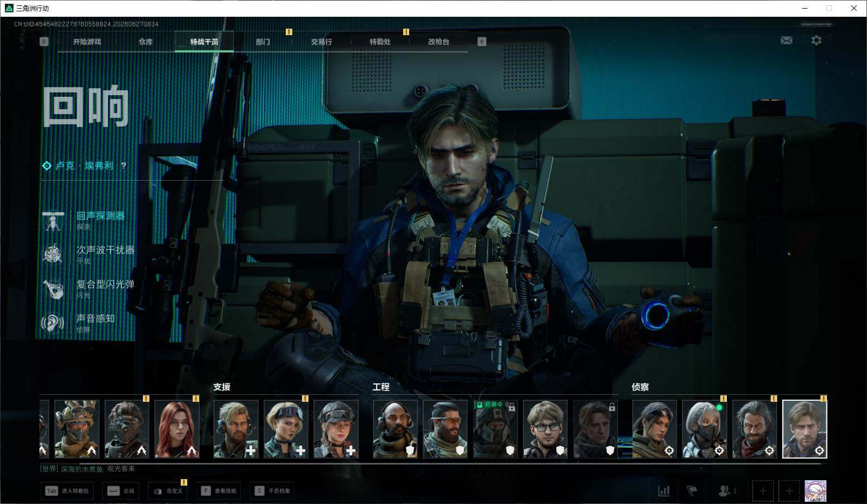The width and height of the screenshot is (867, 504).
Task: Select the red-haired operator portrait
Action: pyautogui.click(x=177, y=429)
